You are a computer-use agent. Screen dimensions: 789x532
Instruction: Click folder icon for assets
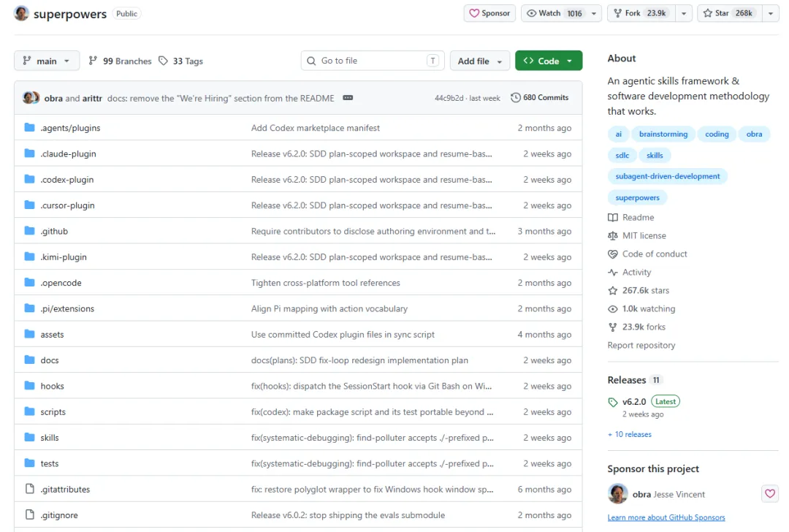30,334
